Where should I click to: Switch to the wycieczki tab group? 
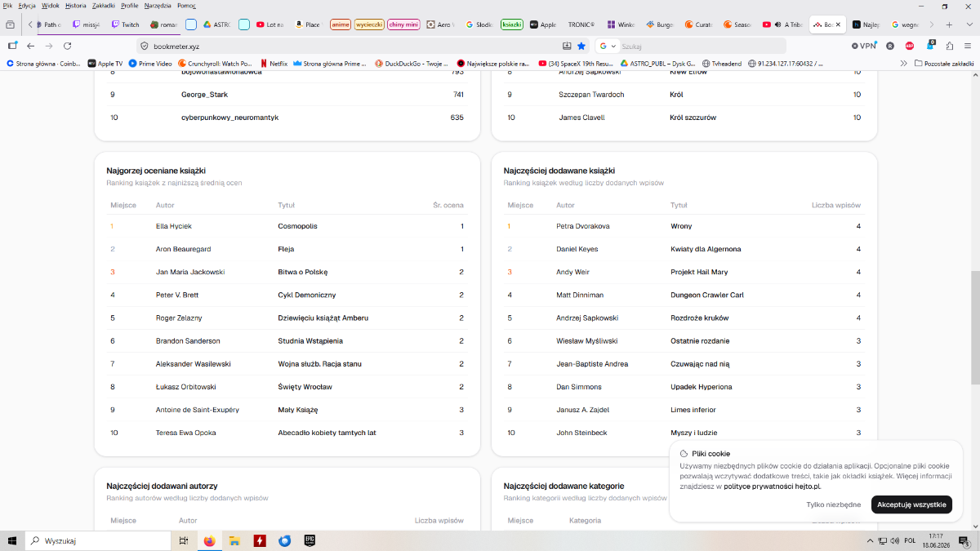click(369, 24)
